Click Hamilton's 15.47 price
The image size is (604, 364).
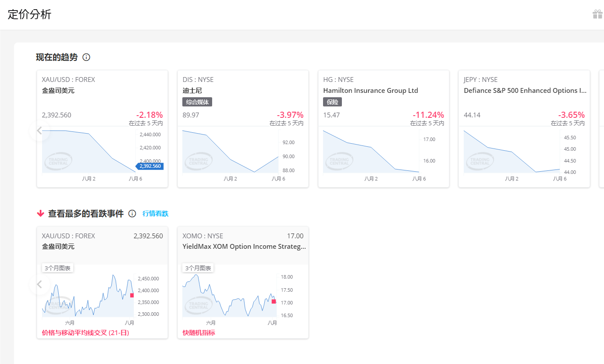[331, 115]
